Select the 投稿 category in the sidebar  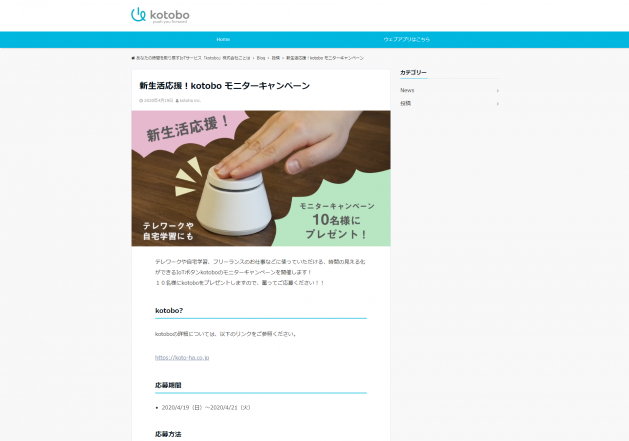click(406, 104)
